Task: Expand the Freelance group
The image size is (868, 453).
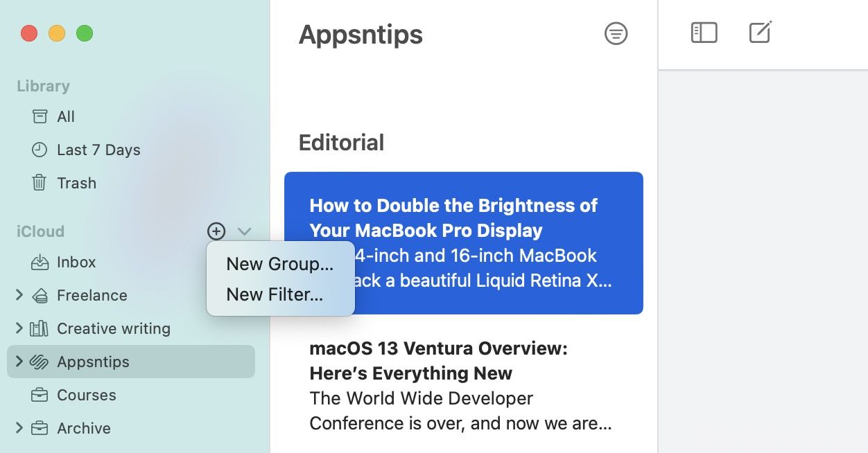Action: (19, 295)
